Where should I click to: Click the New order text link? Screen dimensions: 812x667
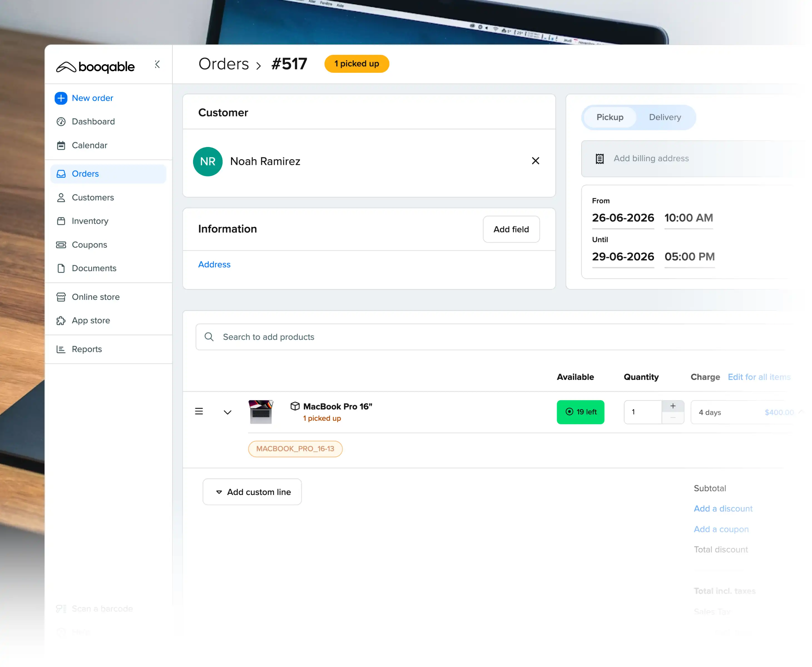point(93,98)
